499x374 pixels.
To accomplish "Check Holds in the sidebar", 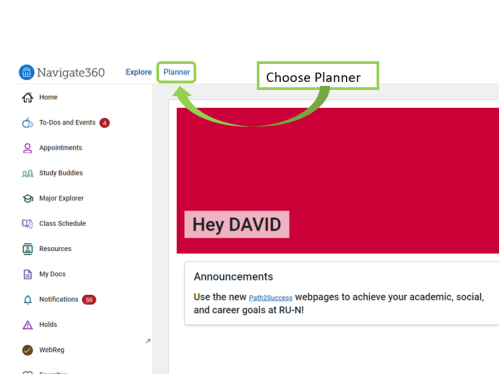I will coord(48,325).
